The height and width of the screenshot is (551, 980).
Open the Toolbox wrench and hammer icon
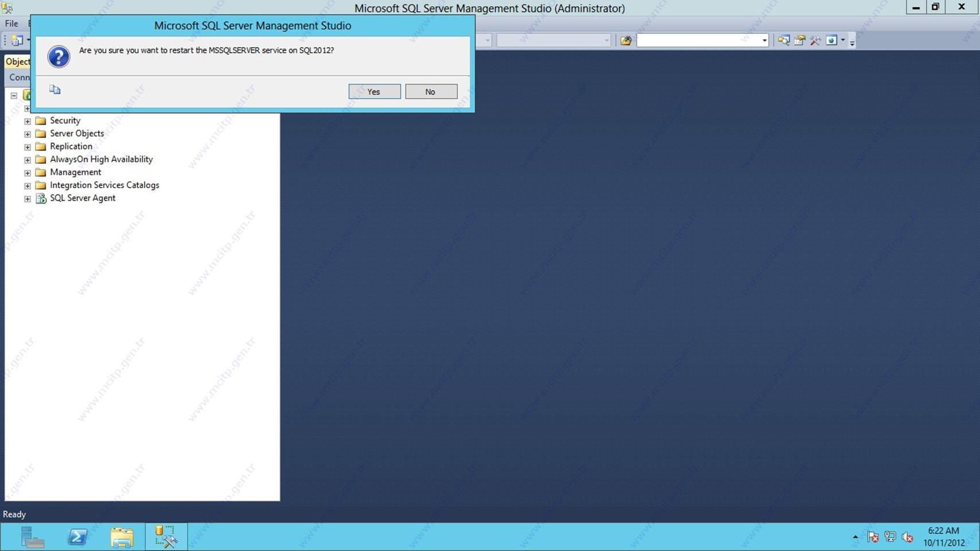point(815,40)
